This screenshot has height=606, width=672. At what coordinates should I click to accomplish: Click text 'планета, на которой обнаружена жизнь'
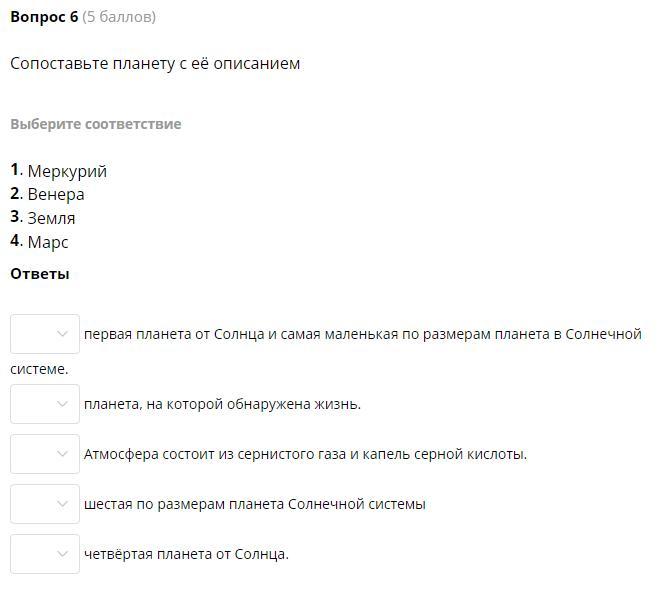pyautogui.click(x=222, y=404)
